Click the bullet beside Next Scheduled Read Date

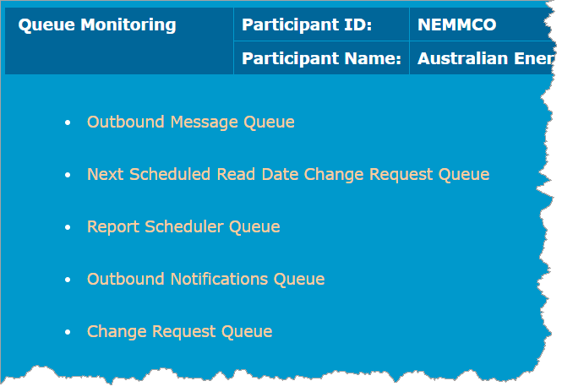click(68, 176)
